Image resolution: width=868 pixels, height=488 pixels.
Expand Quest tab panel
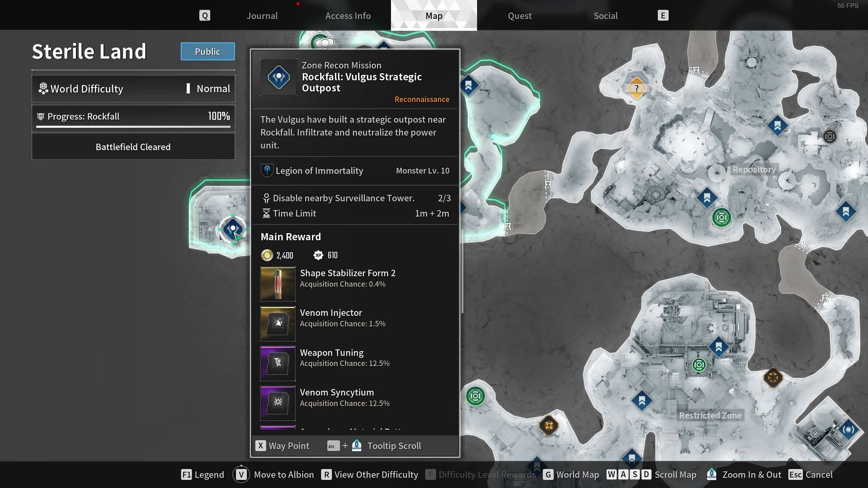(x=519, y=15)
